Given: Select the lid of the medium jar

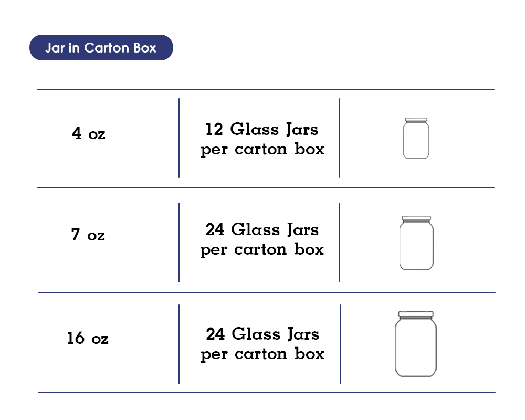Looking at the screenshot, I should pos(416,218).
